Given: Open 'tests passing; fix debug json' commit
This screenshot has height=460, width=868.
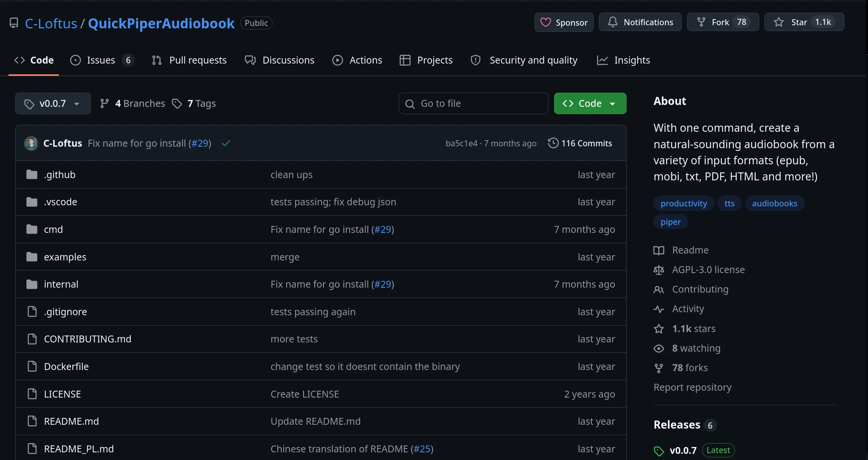Looking at the screenshot, I should 333,202.
